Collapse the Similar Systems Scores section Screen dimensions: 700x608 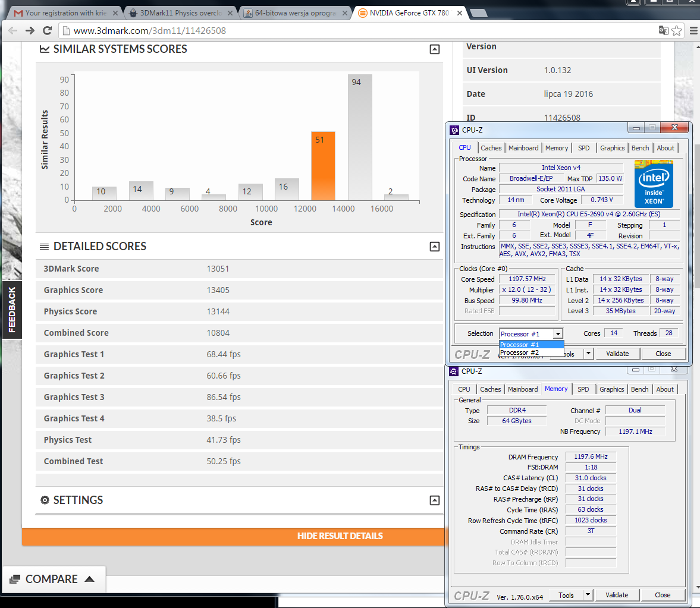434,49
